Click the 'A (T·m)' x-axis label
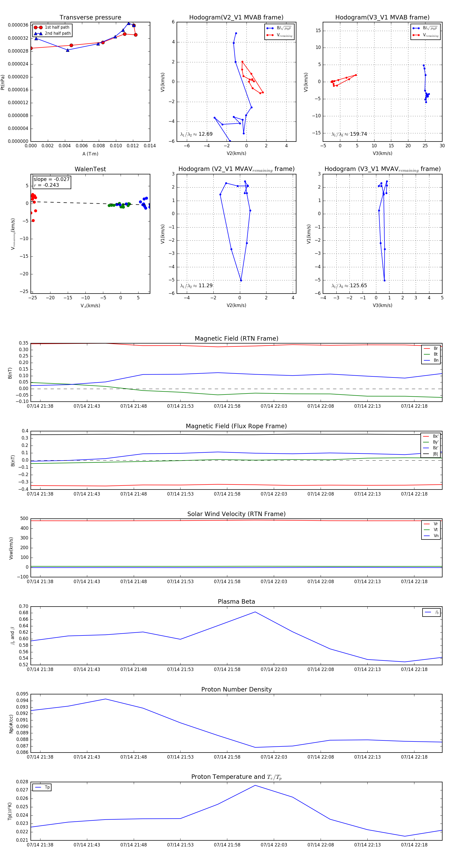This screenshot has width=473, height=868. (90, 154)
